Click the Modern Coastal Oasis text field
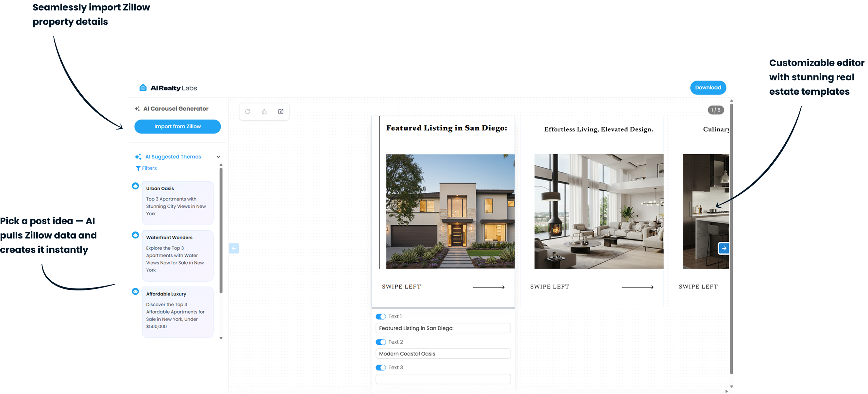868x394 pixels. (x=443, y=353)
